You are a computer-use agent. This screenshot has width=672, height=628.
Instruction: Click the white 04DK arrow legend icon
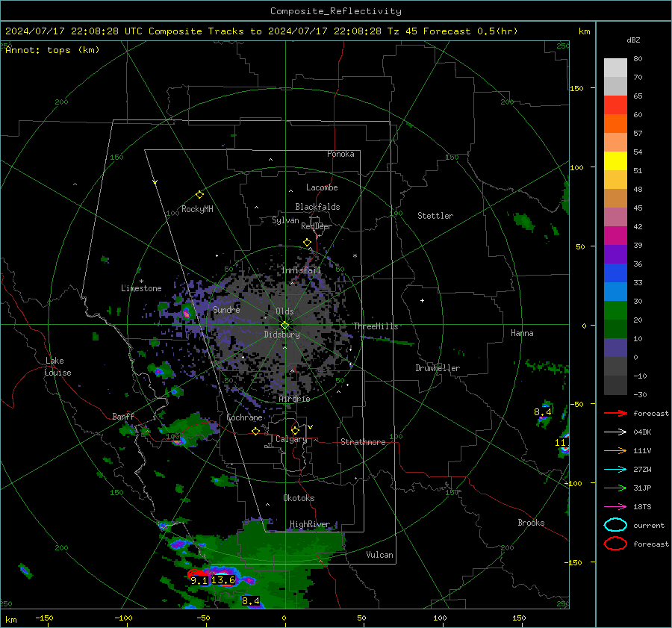click(x=615, y=432)
